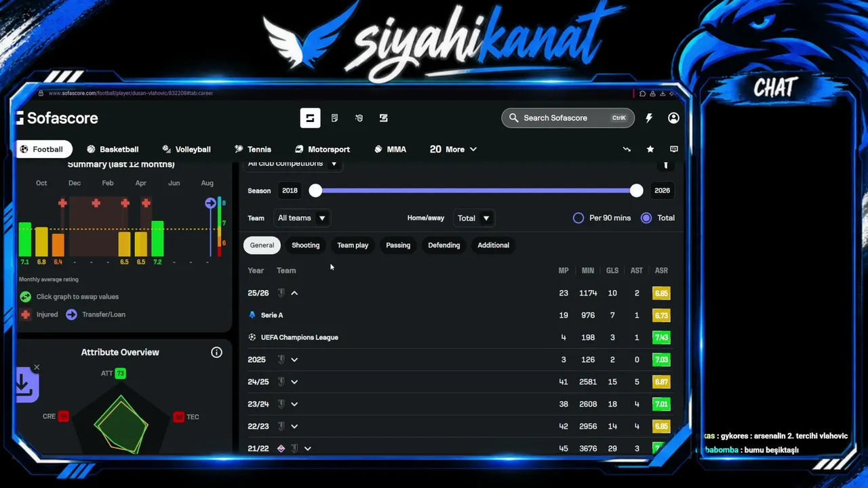Open the user profile icon
The width and height of the screenshot is (868, 488).
[x=673, y=118]
